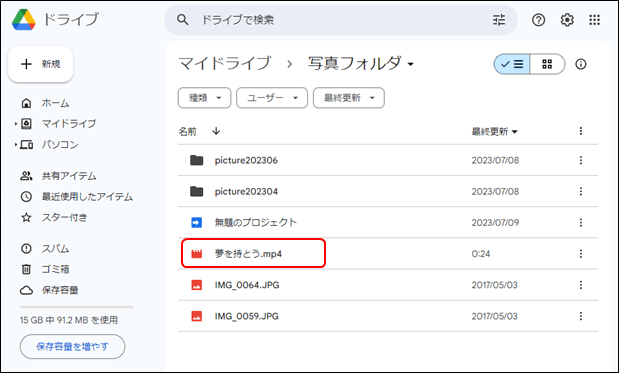Open more actions for 夢を持とう.mp4
This screenshot has width=619, height=373.
coord(581,254)
